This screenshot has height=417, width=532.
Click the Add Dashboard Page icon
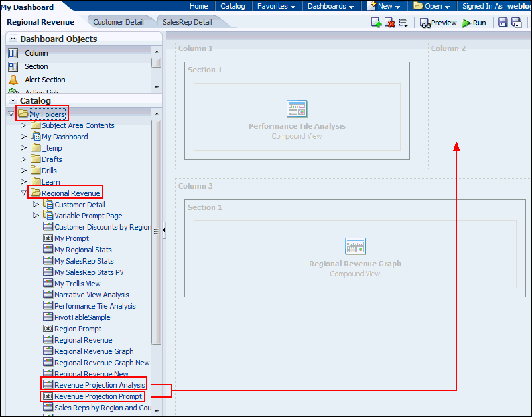[377, 23]
